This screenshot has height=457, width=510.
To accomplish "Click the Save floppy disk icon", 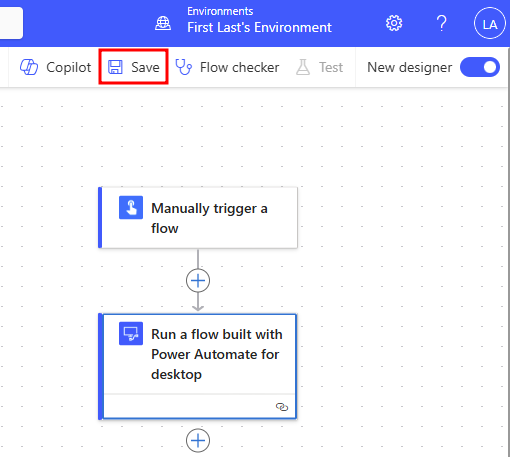I will [x=115, y=67].
